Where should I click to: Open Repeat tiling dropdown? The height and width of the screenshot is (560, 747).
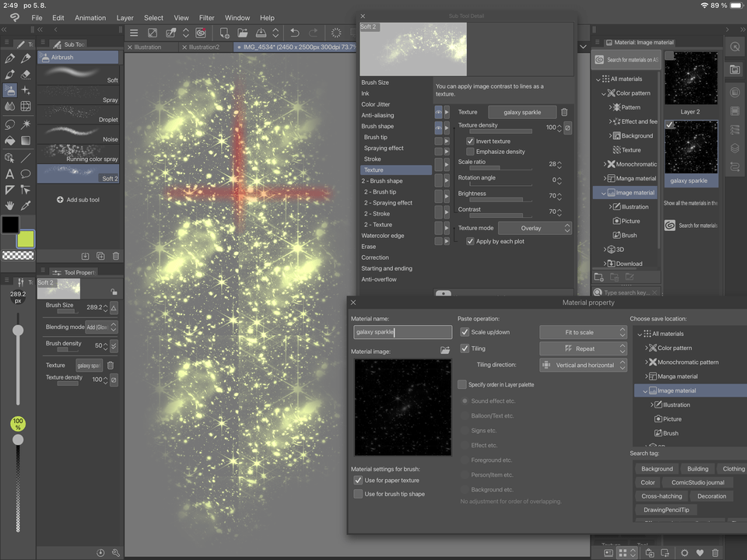[x=583, y=348]
